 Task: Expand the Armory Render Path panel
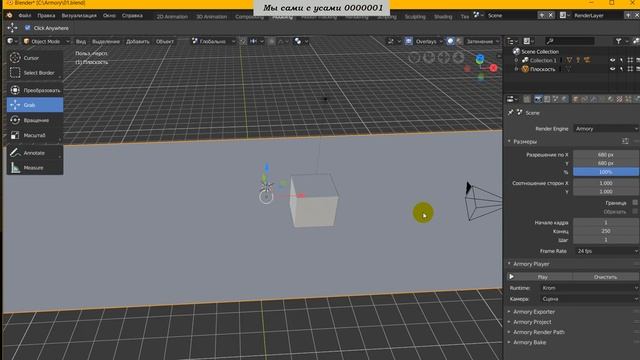click(539, 332)
